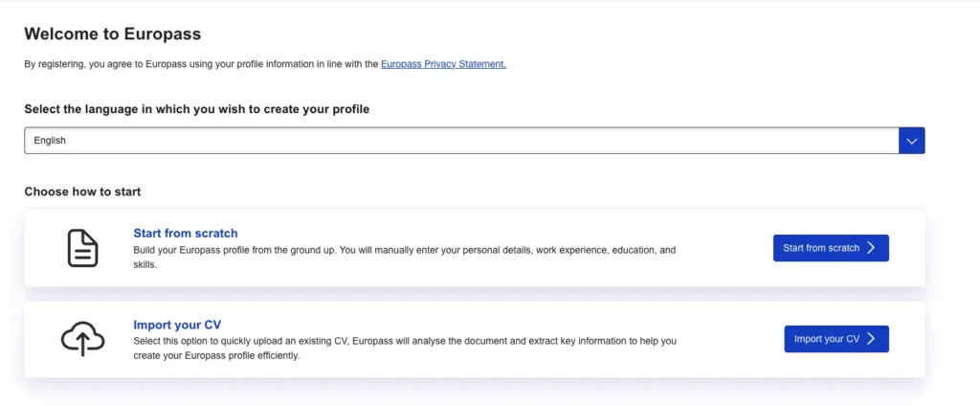This screenshot has height=406, width=980.
Task: Open the Europass Privacy Statement link
Action: (443, 64)
